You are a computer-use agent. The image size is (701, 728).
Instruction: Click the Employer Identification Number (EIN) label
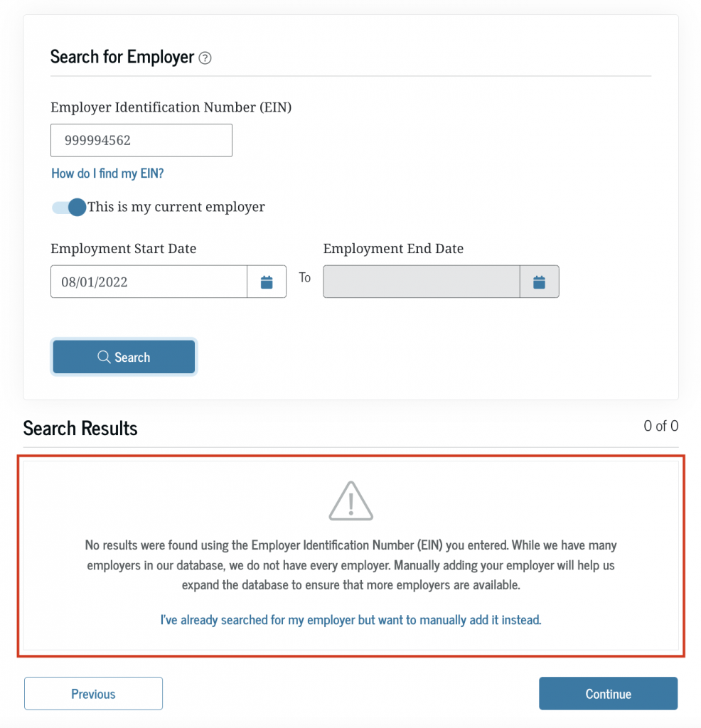(171, 107)
